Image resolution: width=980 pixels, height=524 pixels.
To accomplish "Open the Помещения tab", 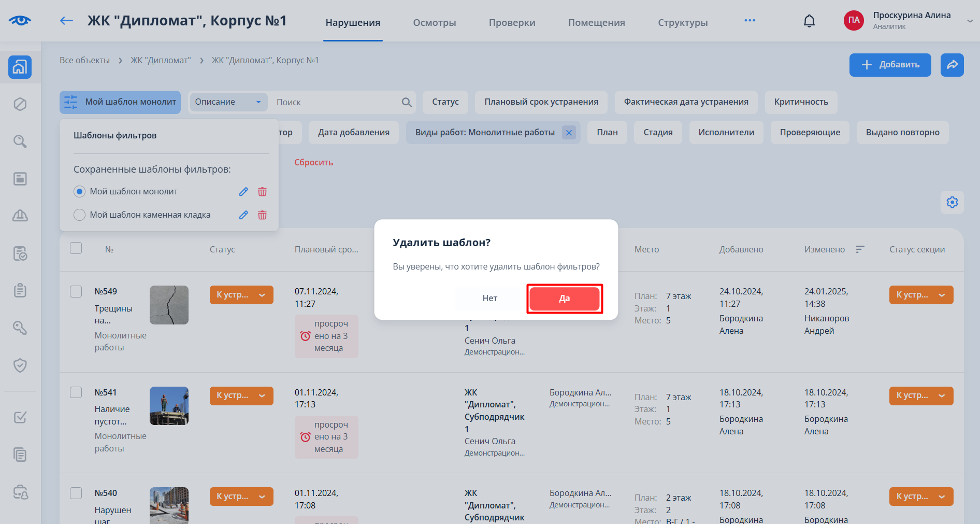I will coord(596,23).
